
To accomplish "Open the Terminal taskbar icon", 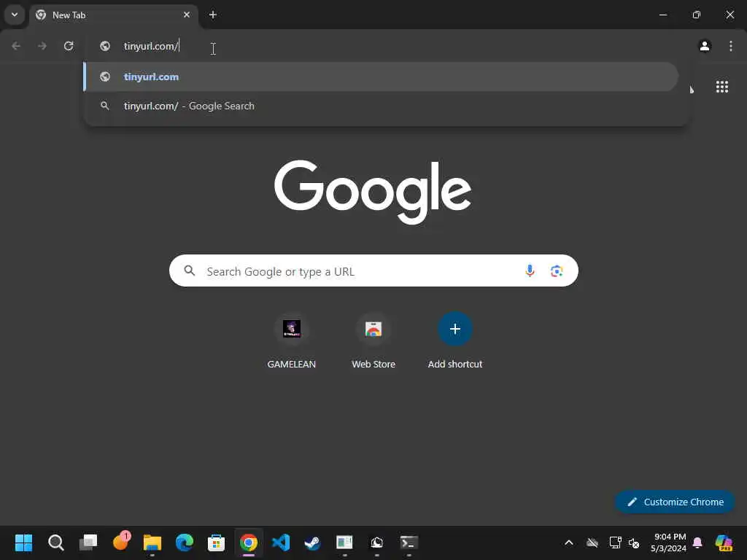I will pos(409,542).
